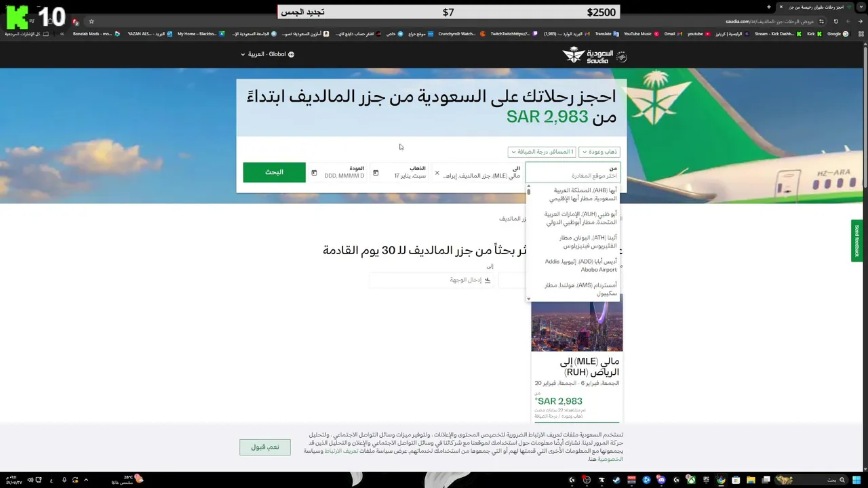Viewport: 868px width, 488px height.
Task: Click the airport list scrollbar down arrow
Action: (x=528, y=299)
